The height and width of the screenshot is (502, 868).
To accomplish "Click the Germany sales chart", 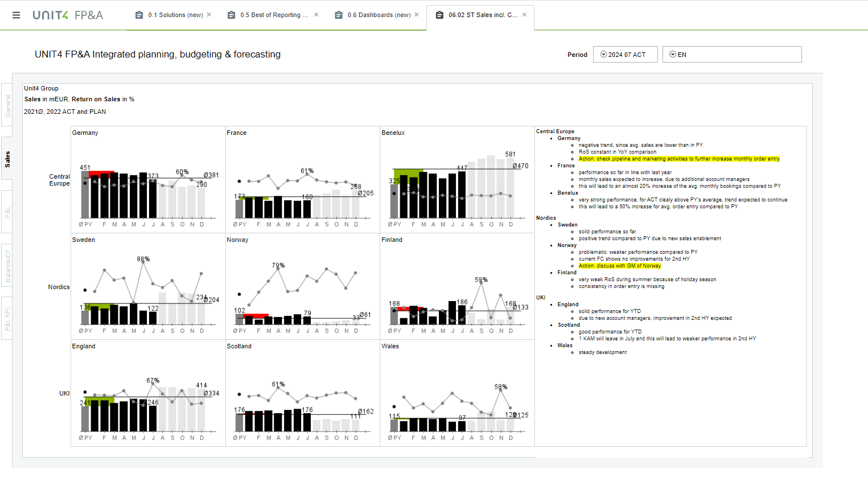I will 148,179.
